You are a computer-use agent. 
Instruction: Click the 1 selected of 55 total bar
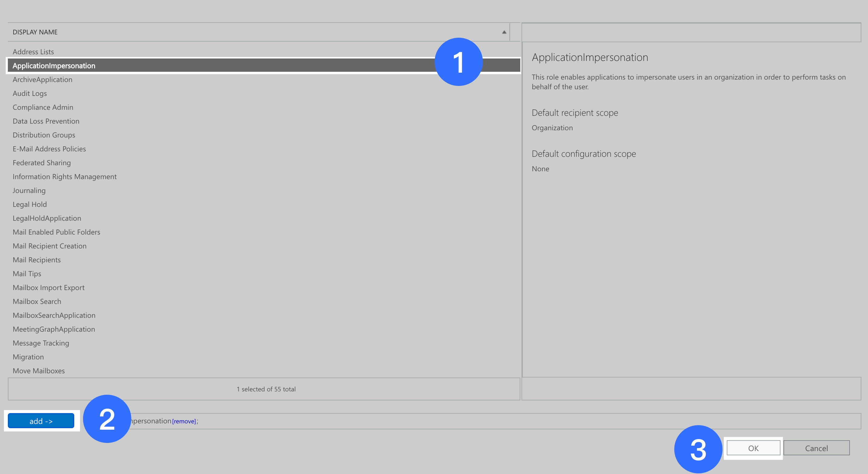[x=266, y=389]
